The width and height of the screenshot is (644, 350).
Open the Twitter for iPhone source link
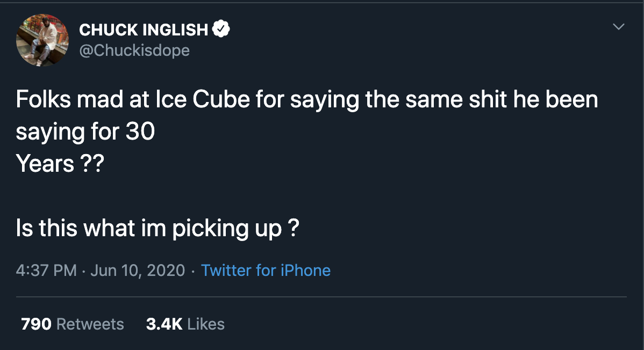click(266, 270)
